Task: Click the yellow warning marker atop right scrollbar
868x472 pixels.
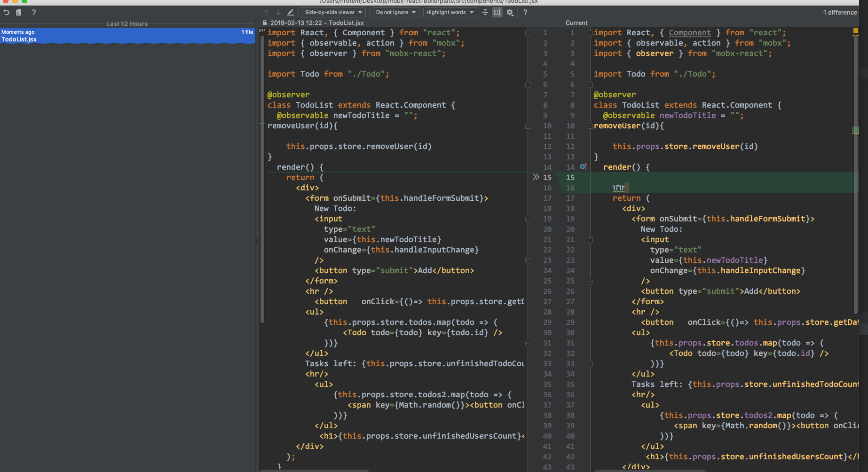Action: click(856, 31)
